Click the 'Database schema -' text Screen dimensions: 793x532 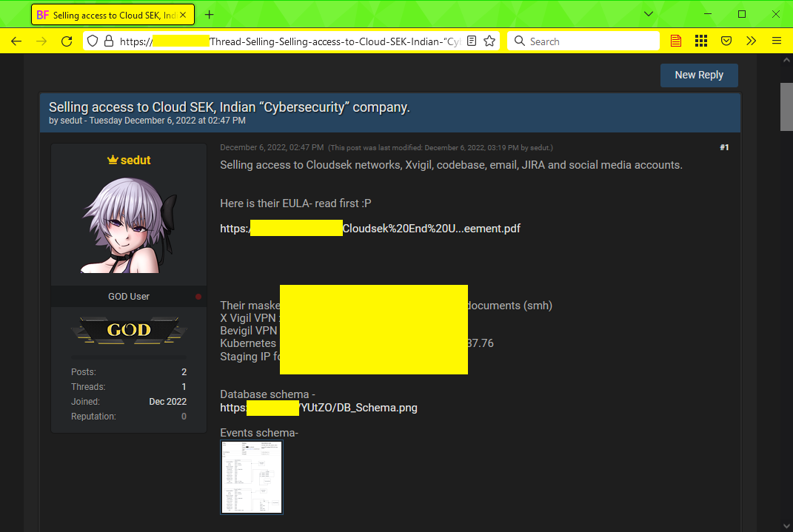tap(267, 394)
